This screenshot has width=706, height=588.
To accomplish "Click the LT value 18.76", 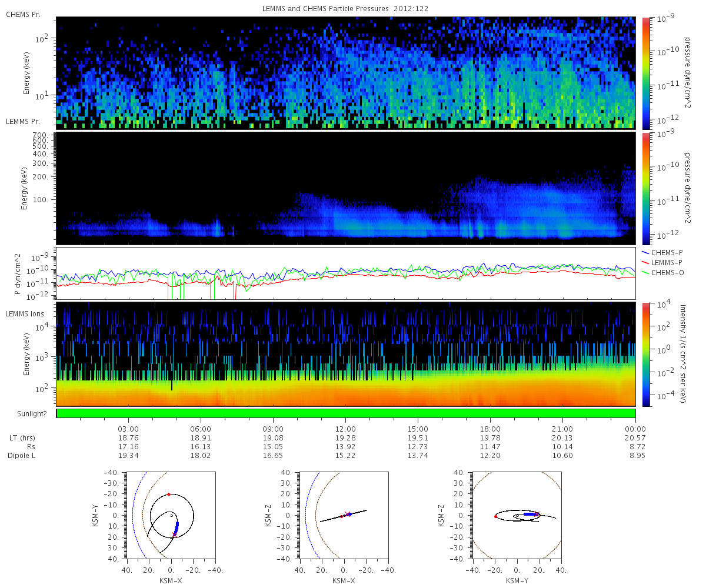I will [128, 438].
